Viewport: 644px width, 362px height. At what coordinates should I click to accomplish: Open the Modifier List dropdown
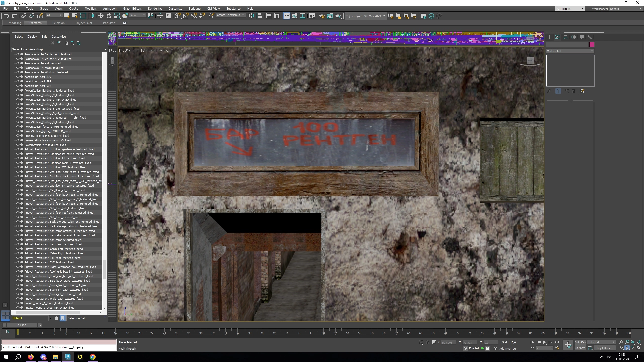point(570,51)
